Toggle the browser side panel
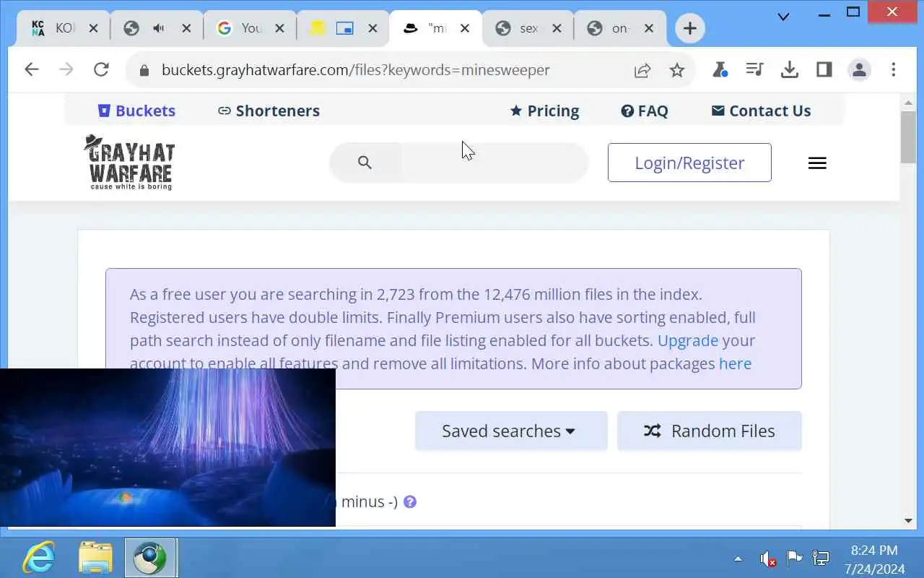 [x=824, y=69]
